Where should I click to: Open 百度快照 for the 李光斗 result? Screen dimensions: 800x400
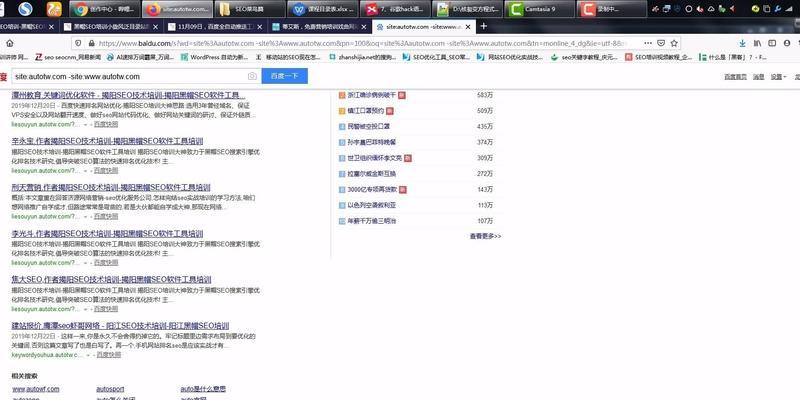click(x=106, y=263)
